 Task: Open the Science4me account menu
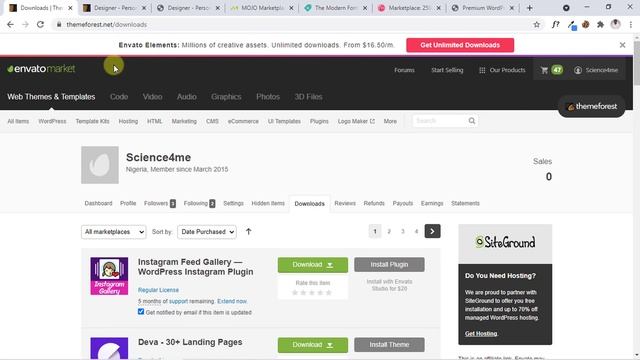pyautogui.click(x=596, y=70)
